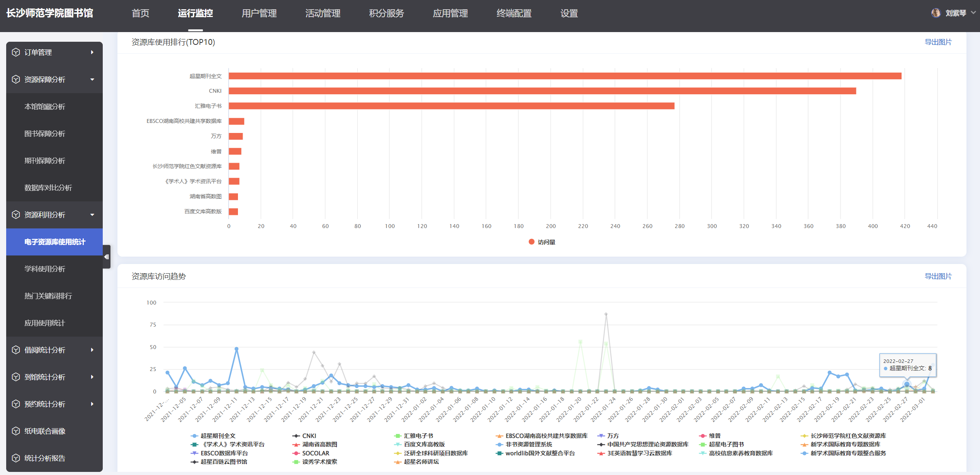Image resolution: width=980 pixels, height=475 pixels.
Task: Click the cube icon beside 预约统计分析
Action: click(x=15, y=404)
